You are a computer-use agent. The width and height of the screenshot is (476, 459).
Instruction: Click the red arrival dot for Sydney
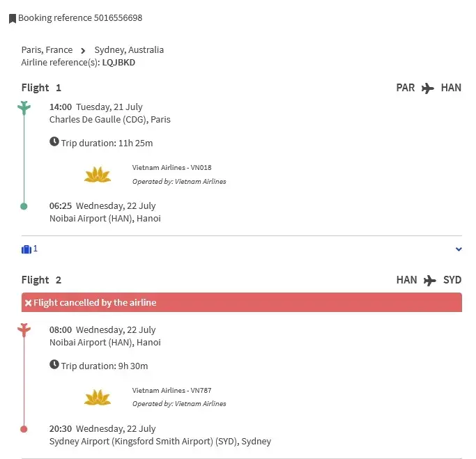pos(24,429)
